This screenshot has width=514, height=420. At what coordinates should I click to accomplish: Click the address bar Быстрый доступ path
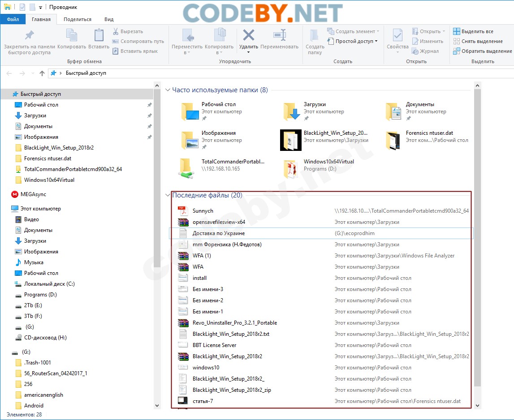[86, 73]
